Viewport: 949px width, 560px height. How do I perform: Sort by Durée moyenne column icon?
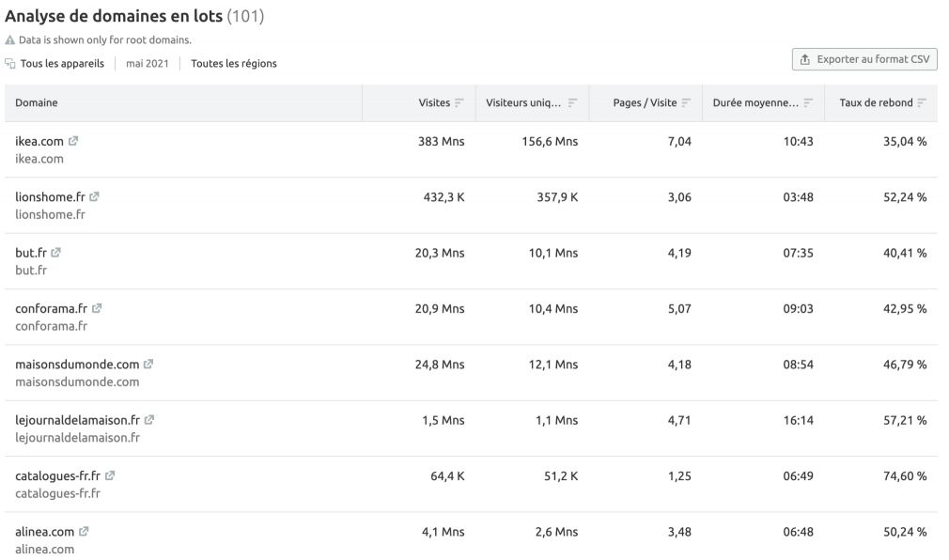click(808, 103)
